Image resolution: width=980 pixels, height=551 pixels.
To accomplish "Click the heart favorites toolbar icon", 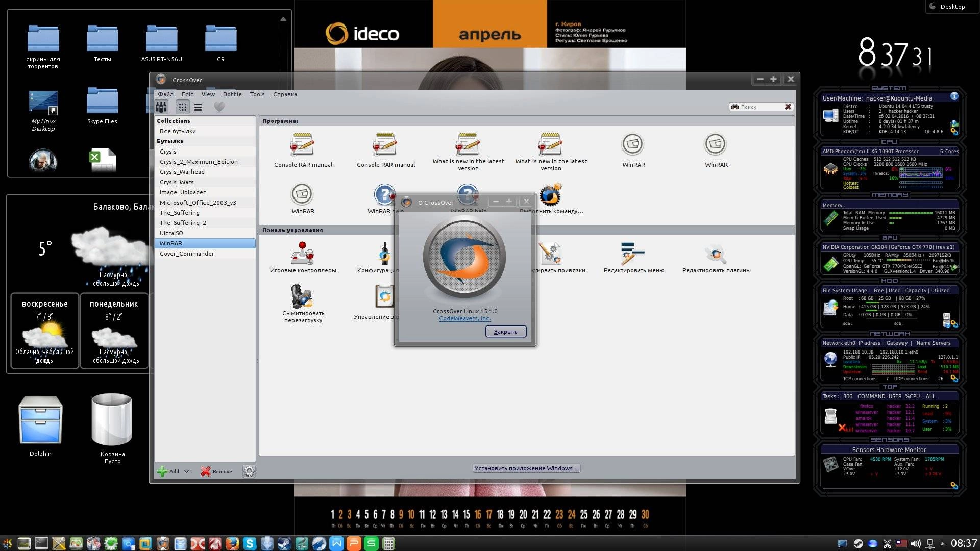I will (x=219, y=107).
